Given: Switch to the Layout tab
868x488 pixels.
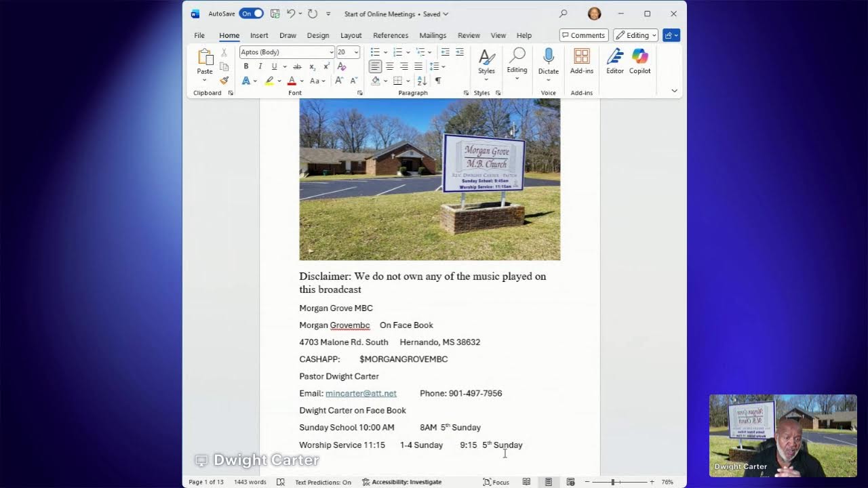Looking at the screenshot, I should click(x=351, y=35).
